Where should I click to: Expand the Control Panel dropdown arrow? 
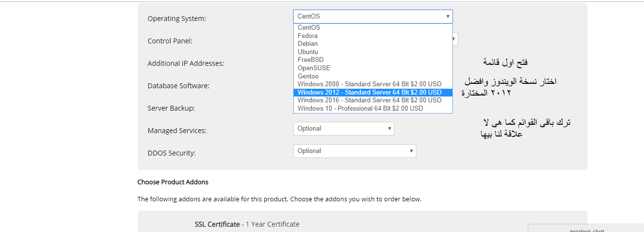click(x=455, y=39)
